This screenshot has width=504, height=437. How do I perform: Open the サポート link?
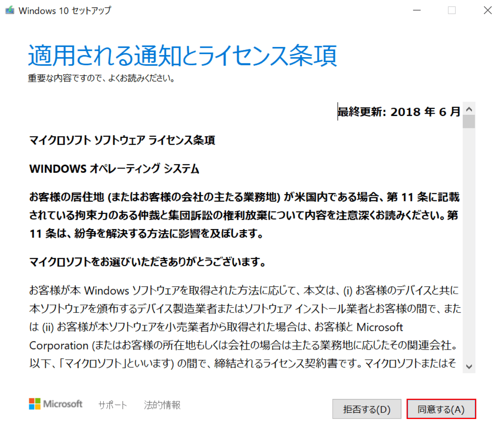(x=112, y=405)
